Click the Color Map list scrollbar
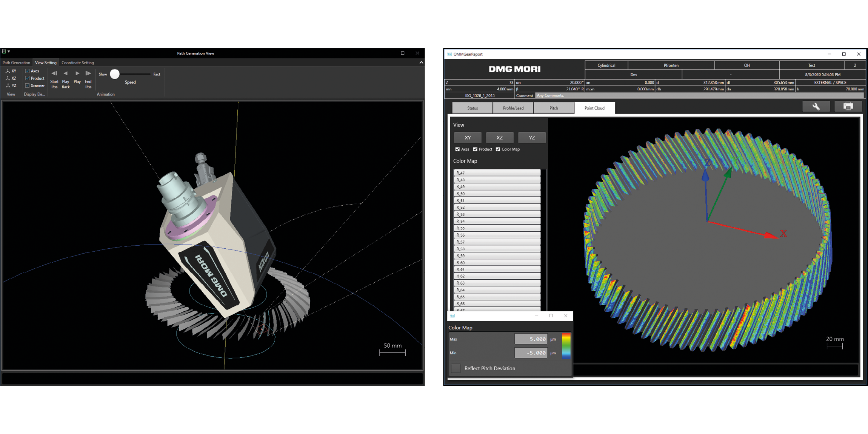Screen dimensions: 868x434 [x=543, y=240]
